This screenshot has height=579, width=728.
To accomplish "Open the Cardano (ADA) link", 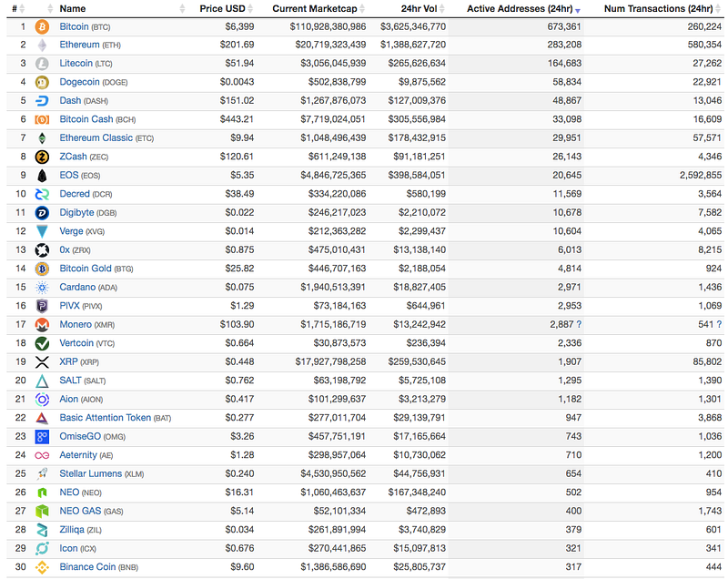I will 88,288.
